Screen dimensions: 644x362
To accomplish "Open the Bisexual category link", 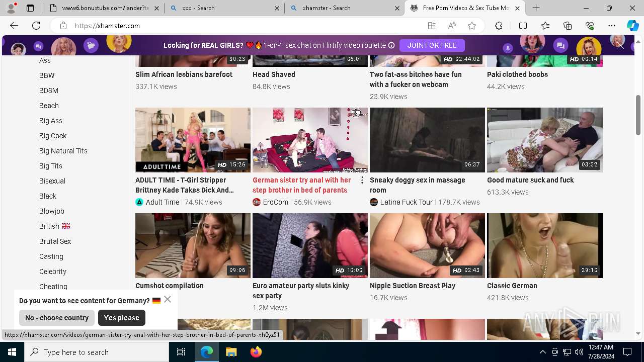I will point(52,181).
